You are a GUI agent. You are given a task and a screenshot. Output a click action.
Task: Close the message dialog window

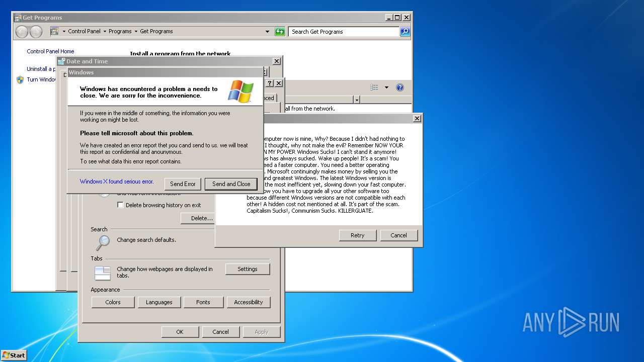[417, 119]
